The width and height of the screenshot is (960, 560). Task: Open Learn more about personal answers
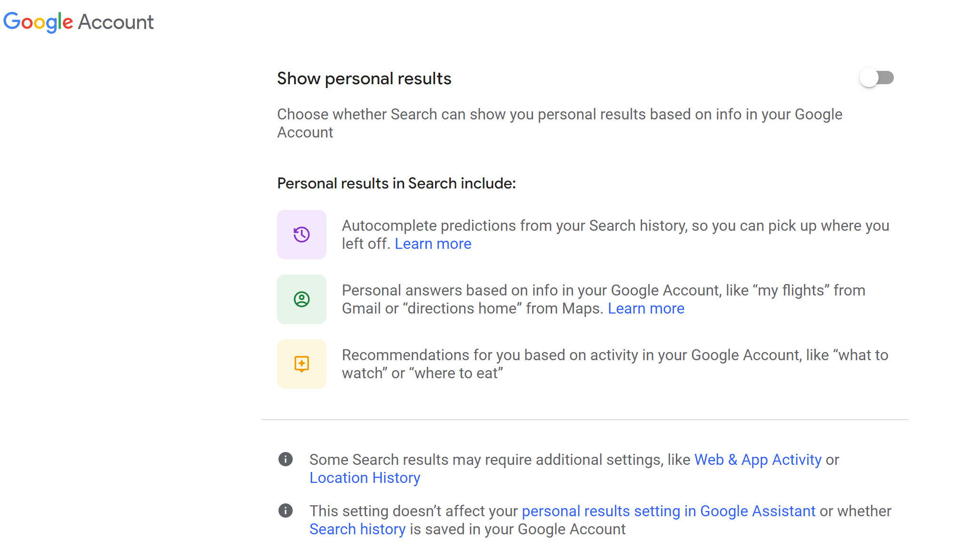point(646,308)
